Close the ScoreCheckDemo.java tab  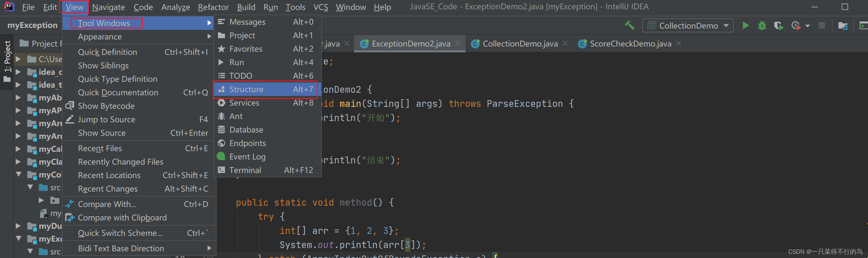[679, 43]
